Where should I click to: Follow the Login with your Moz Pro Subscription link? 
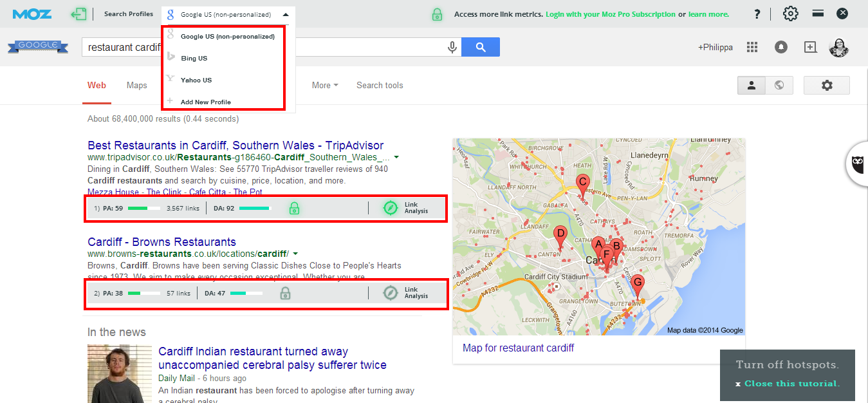point(611,14)
